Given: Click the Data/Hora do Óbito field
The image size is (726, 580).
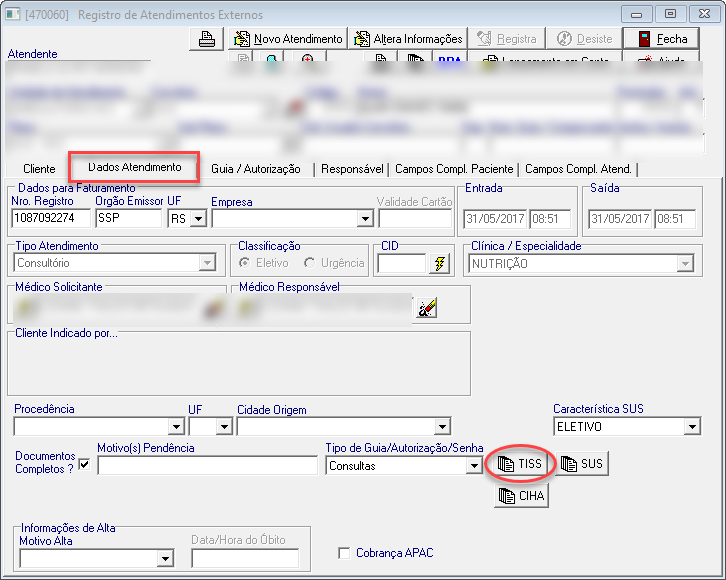Looking at the screenshot, I should click(245, 558).
